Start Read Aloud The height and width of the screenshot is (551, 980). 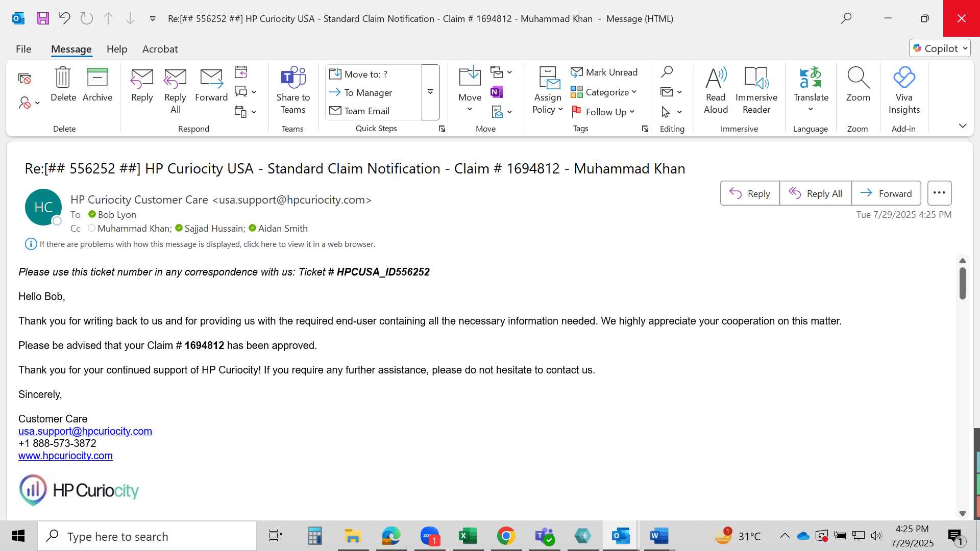[716, 91]
